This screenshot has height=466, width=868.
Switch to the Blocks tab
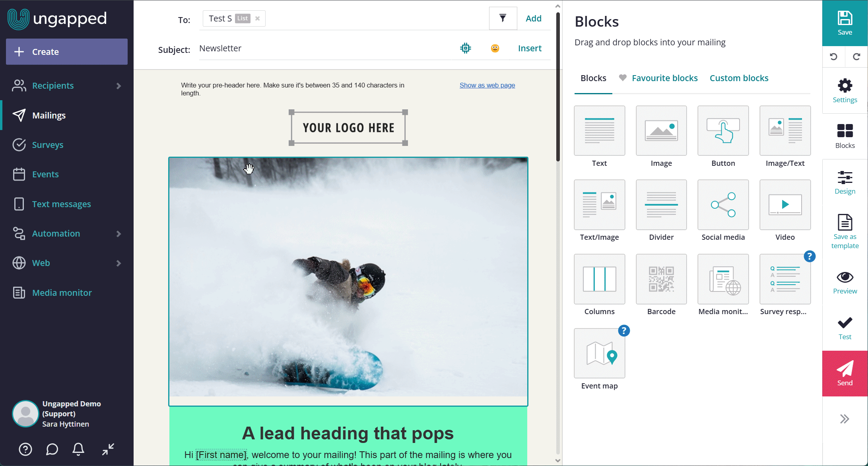click(x=593, y=78)
